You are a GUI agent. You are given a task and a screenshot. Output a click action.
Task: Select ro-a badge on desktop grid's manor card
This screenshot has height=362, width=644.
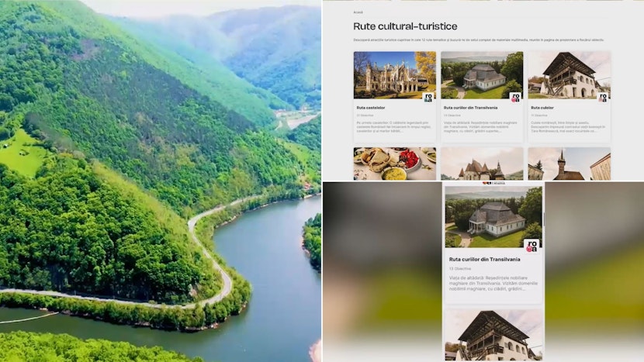(515, 98)
